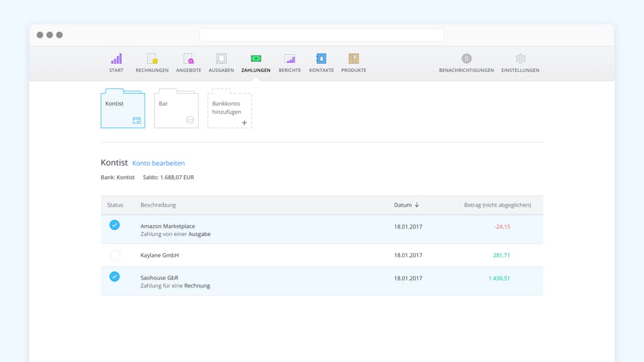Toggle the Kaylane GmbH status circle
The image size is (644, 362).
(x=115, y=256)
